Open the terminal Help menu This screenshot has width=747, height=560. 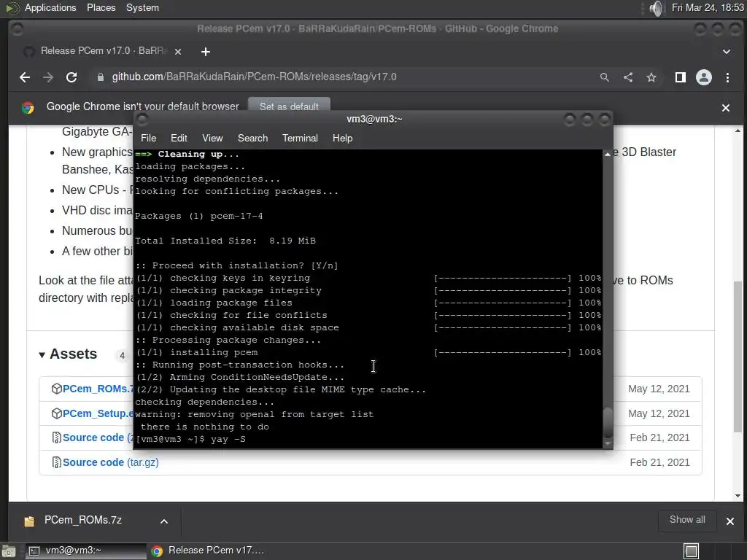click(342, 138)
